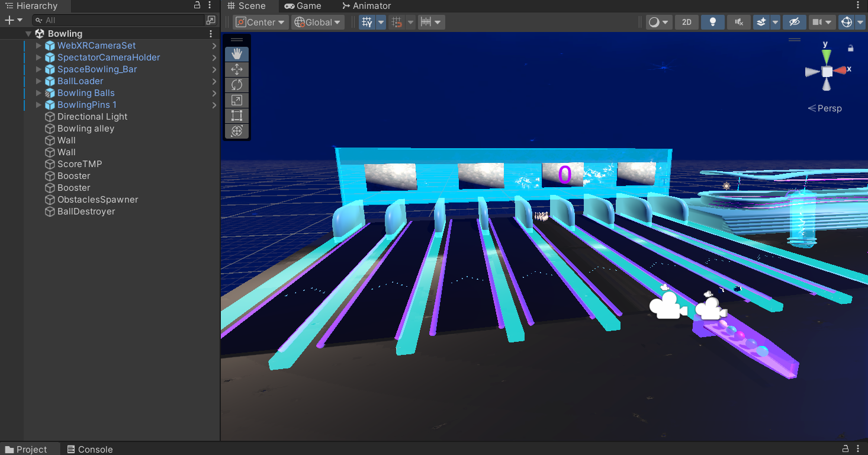Select the Scale tool in the tools overlay
Viewport: 868px width, 455px height.
point(237,100)
